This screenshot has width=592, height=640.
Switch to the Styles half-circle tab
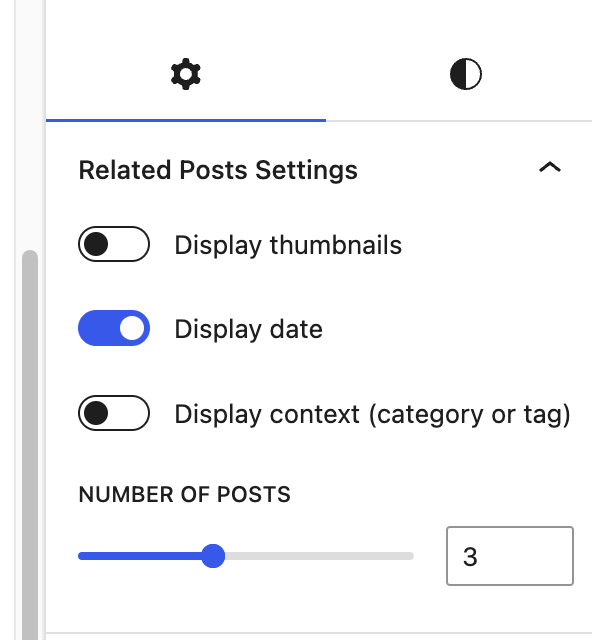[466, 74]
